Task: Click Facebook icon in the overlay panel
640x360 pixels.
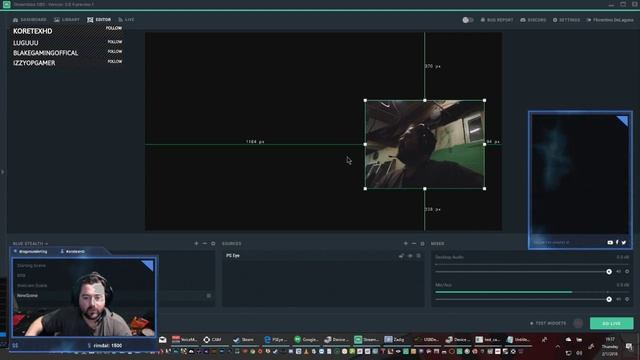Action: [617, 242]
